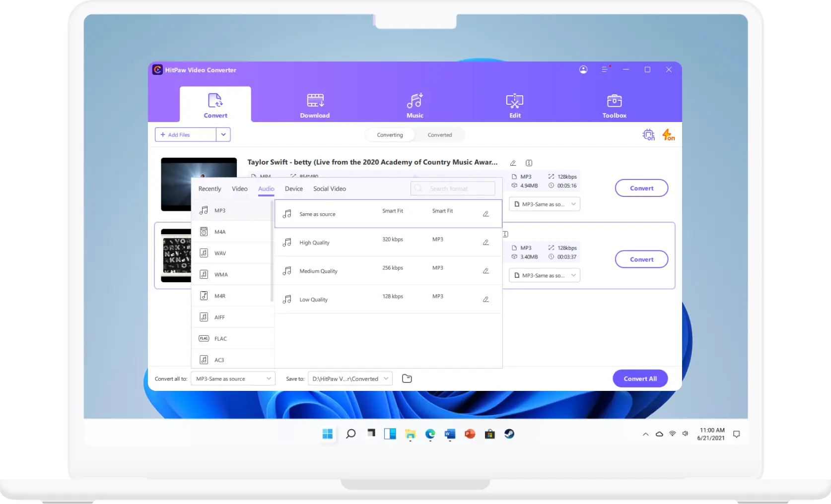Choose Medium Quality 256 kbps preset

coord(388,271)
